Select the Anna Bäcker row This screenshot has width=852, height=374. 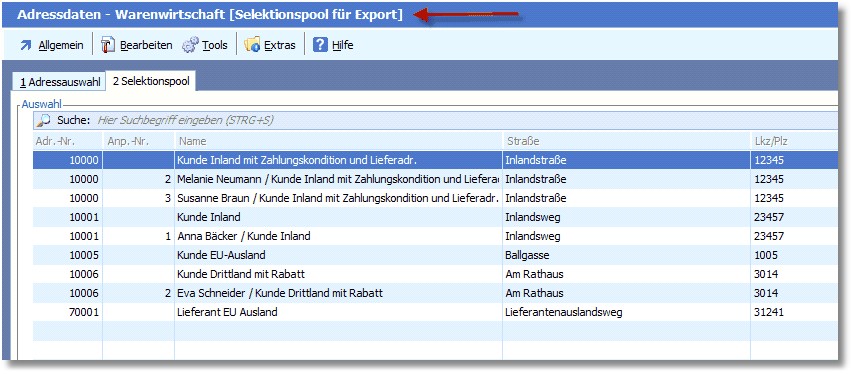click(x=435, y=236)
